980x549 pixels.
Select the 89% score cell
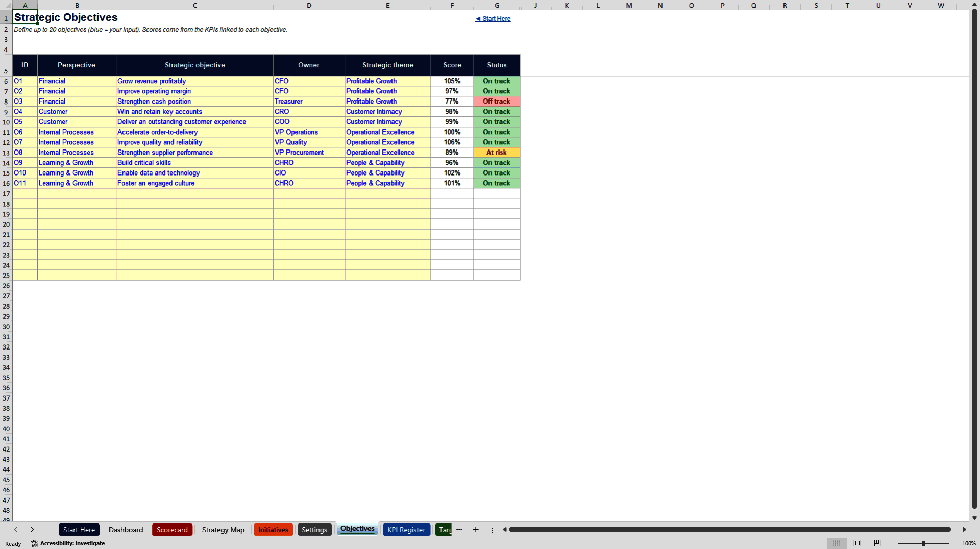click(x=452, y=153)
